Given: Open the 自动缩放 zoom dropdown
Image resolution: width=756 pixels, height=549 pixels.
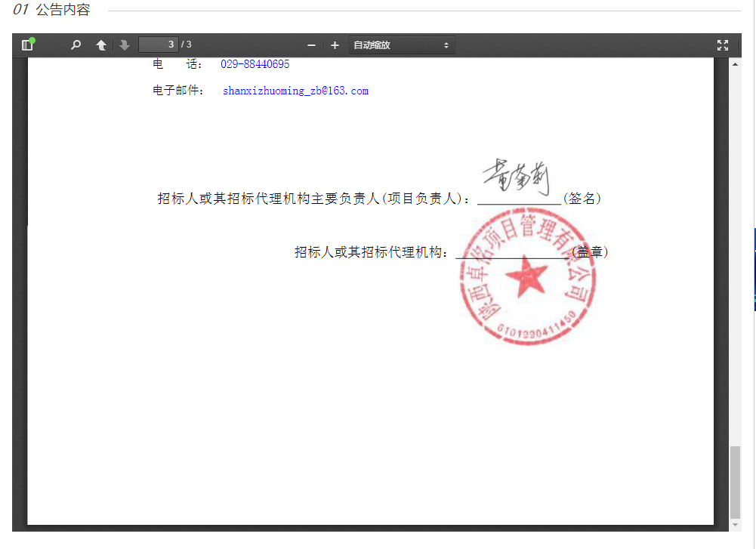Looking at the screenshot, I should pos(401,45).
